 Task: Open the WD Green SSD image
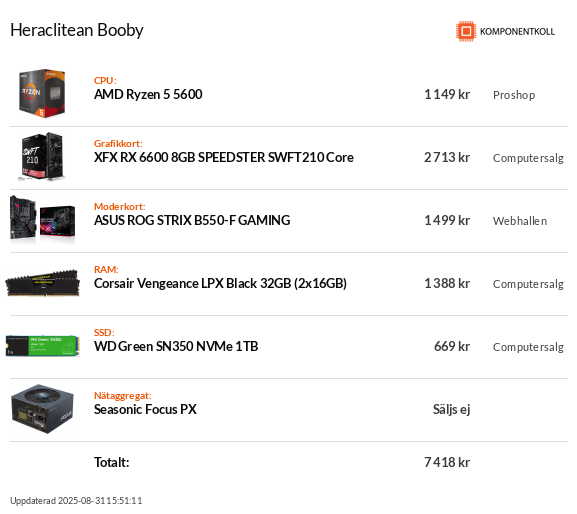pyautogui.click(x=42, y=345)
